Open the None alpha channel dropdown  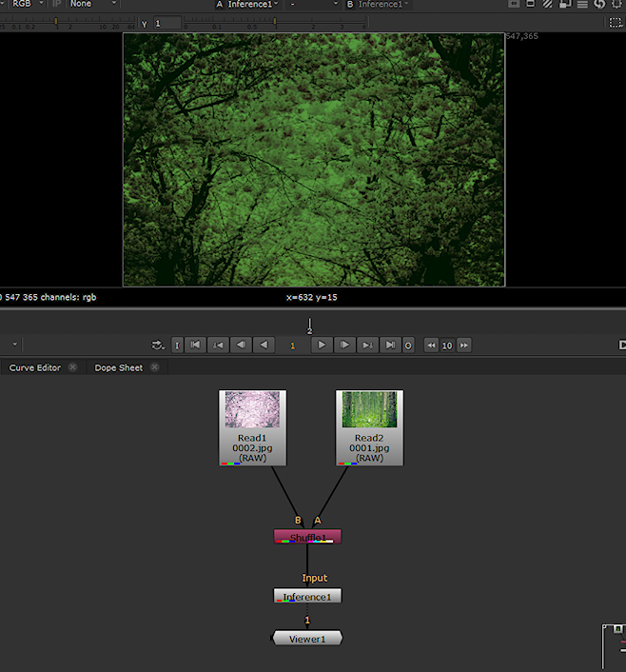click(x=92, y=4)
